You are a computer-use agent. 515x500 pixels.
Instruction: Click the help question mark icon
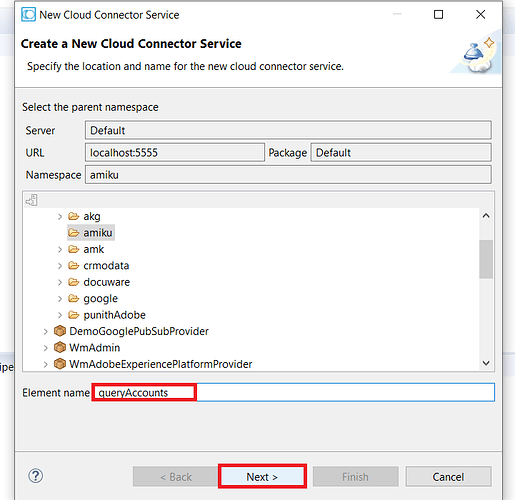click(x=35, y=476)
